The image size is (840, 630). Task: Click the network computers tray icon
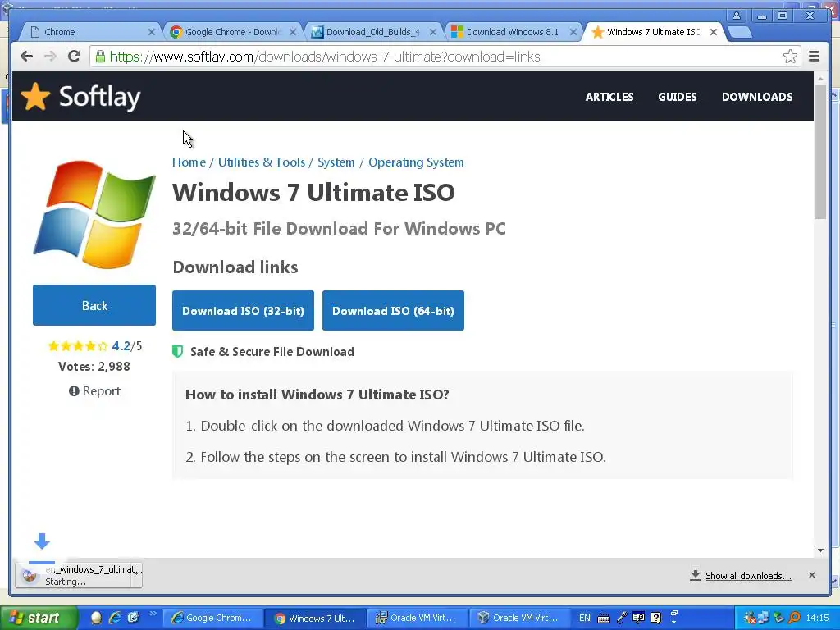click(763, 619)
